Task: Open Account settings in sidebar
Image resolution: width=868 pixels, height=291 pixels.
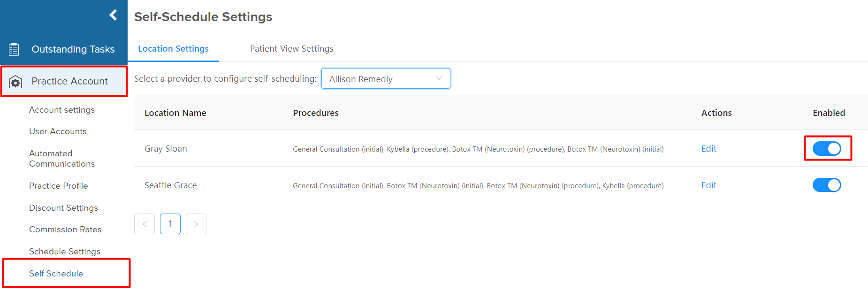Action: coord(62,110)
